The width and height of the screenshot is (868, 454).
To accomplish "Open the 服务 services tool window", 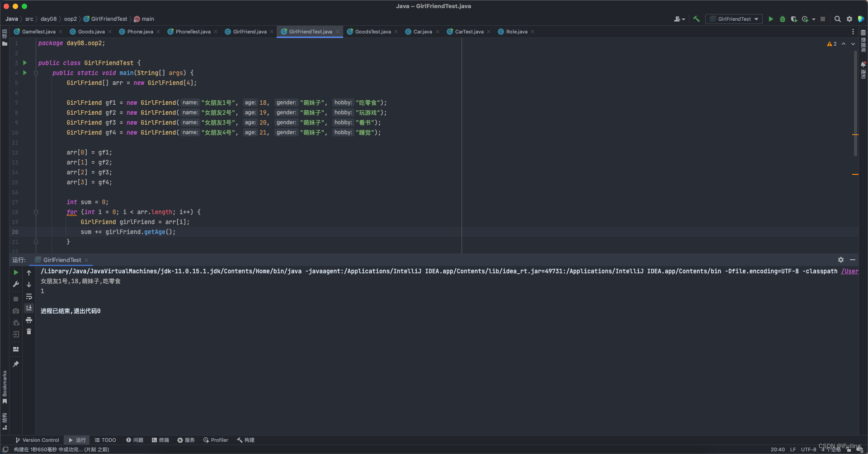I will (186, 440).
